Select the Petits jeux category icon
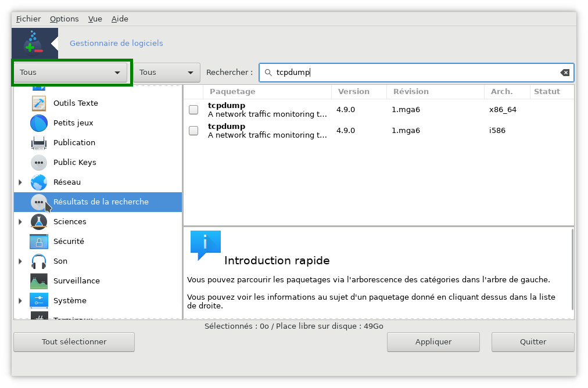This screenshot has width=588, height=388. coord(39,123)
